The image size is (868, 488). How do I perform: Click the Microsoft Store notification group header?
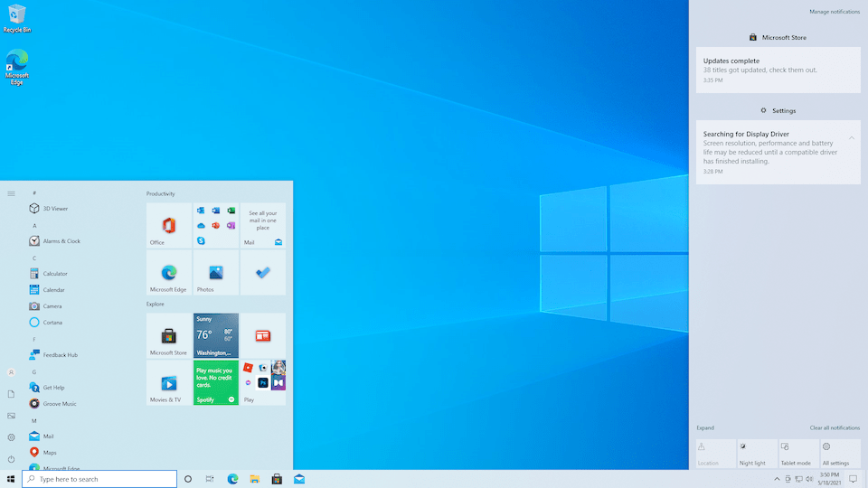(778, 38)
